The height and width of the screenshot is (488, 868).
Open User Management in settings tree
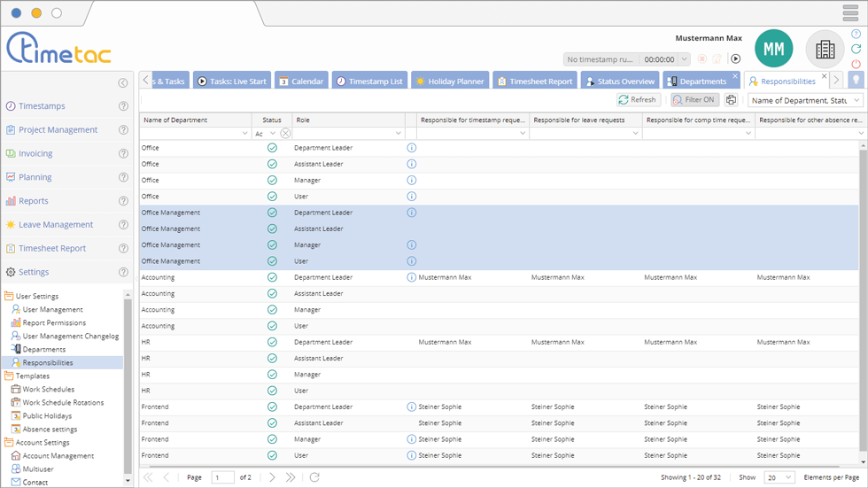click(52, 310)
